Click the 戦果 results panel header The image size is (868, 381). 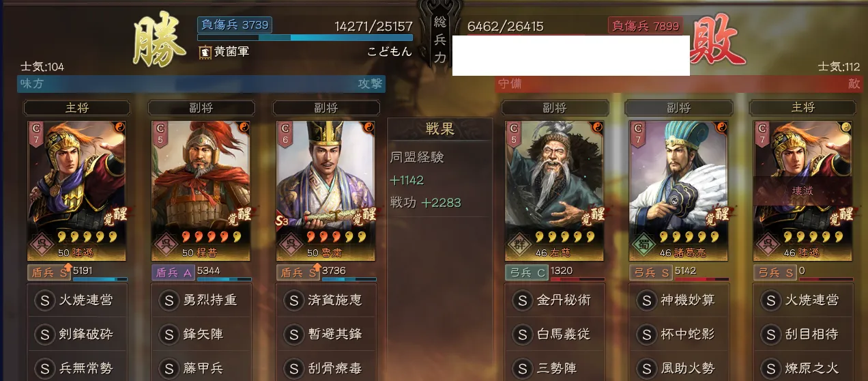[440, 129]
